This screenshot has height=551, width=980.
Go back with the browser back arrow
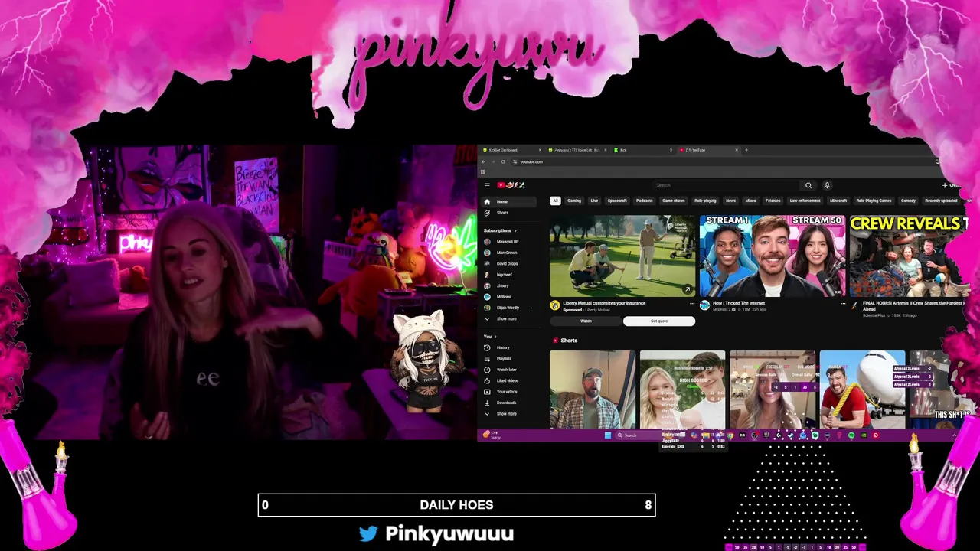[483, 161]
